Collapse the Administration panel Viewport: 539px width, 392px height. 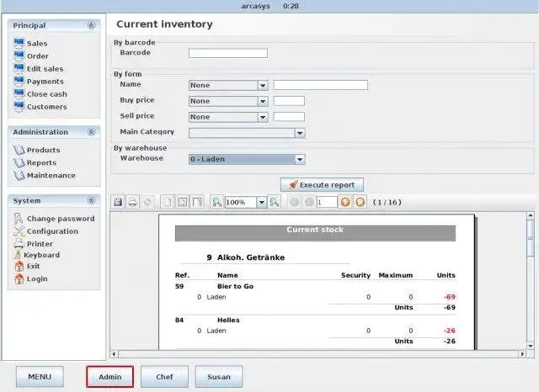91,132
